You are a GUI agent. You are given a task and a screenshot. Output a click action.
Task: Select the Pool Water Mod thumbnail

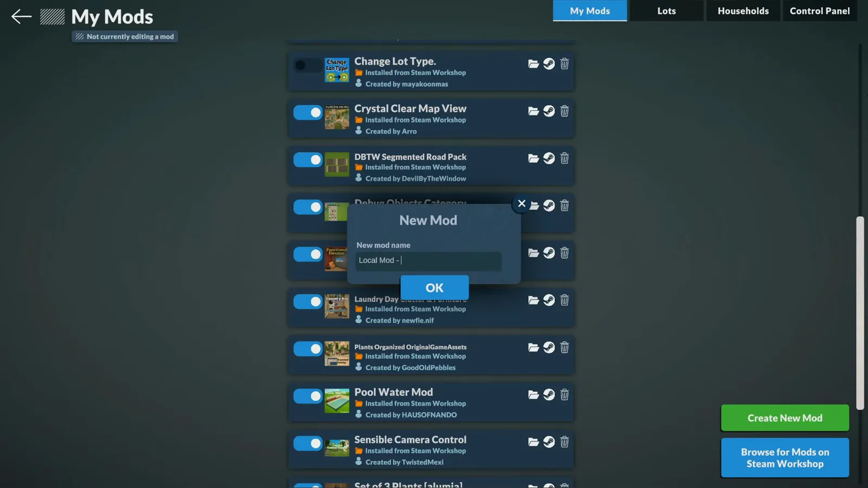[x=337, y=401]
